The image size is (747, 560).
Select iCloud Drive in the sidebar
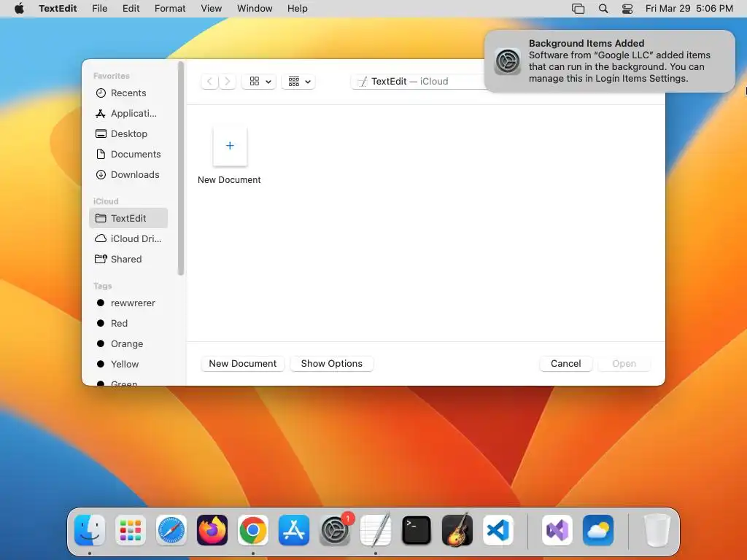(128, 238)
